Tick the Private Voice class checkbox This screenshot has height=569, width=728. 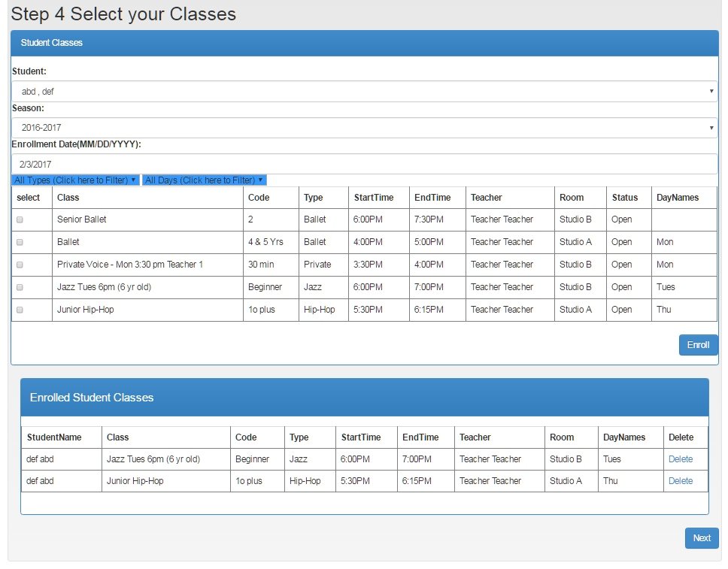point(20,265)
